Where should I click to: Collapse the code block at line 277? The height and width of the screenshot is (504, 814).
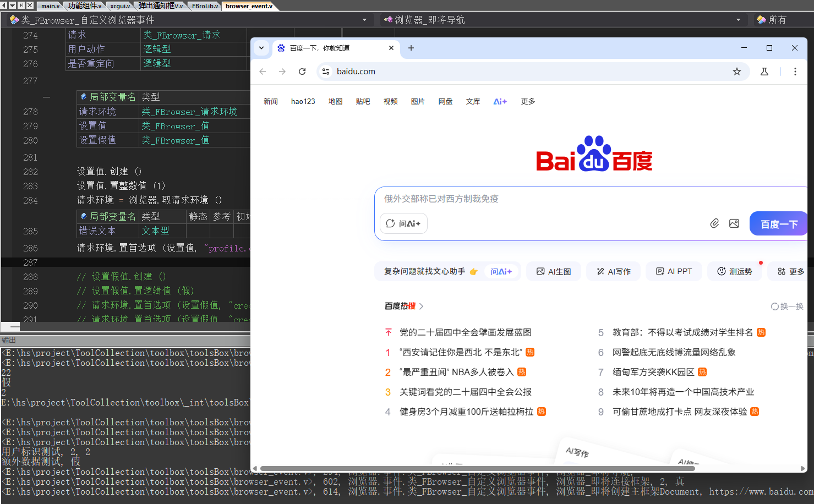pos(46,97)
